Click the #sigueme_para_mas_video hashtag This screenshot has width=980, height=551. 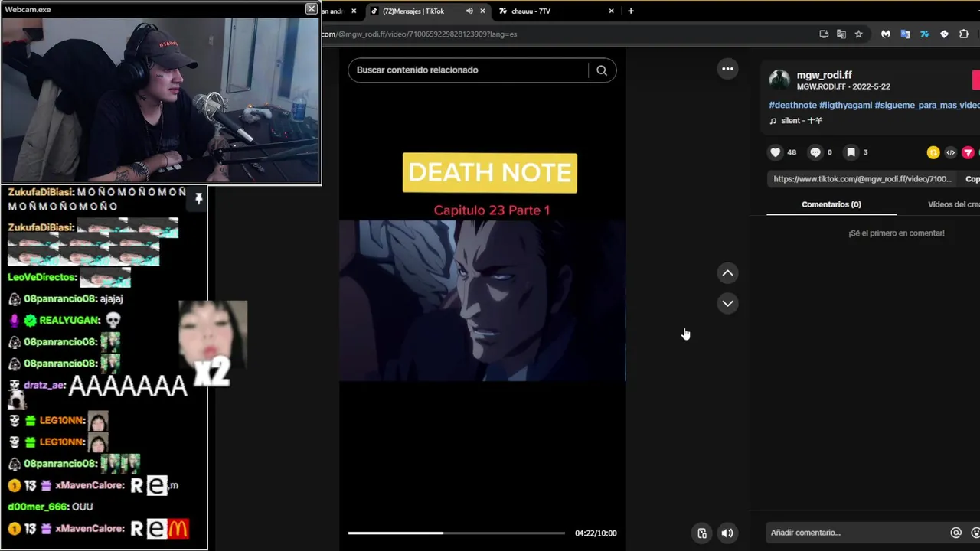point(927,105)
